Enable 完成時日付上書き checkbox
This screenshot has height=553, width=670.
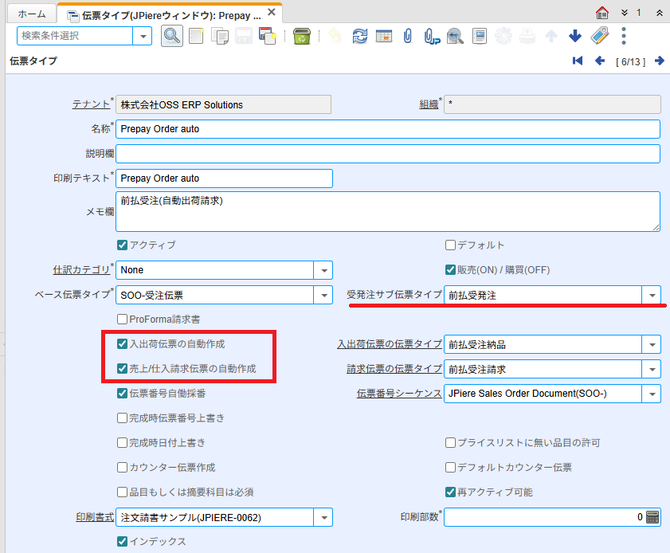[122, 442]
